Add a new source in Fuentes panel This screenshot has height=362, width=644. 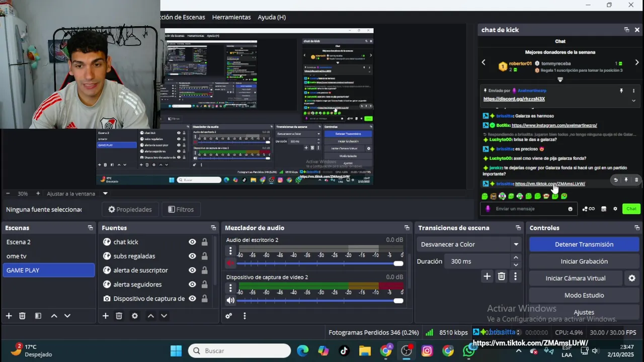(x=105, y=316)
